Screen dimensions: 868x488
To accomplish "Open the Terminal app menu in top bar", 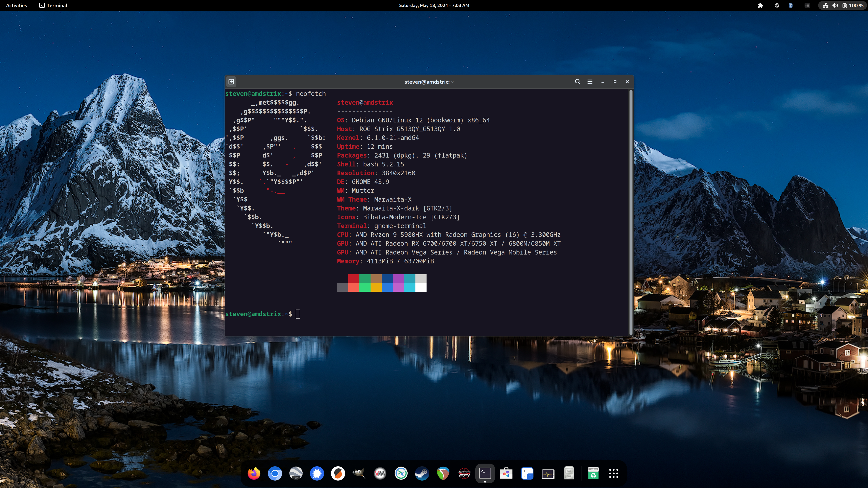I will 53,5.
